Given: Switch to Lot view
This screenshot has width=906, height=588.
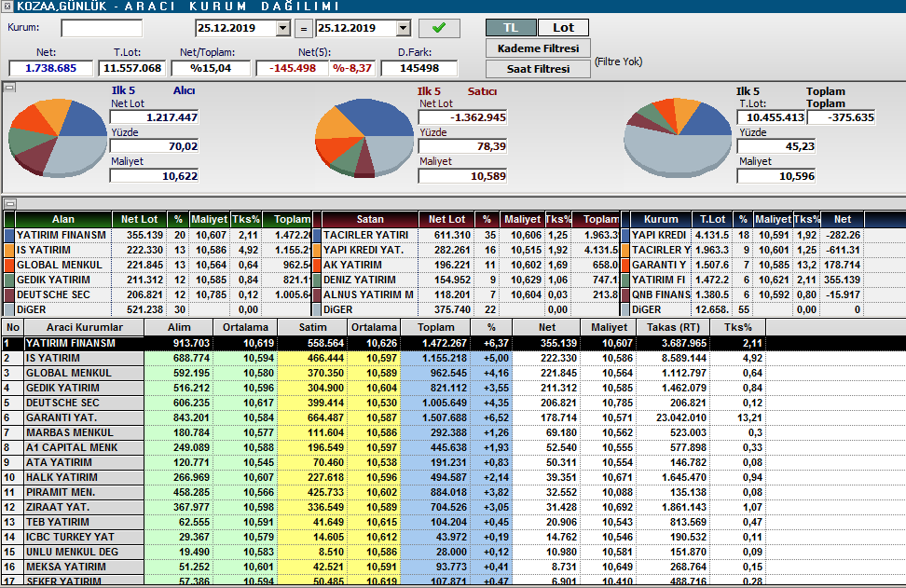Looking at the screenshot, I should (563, 28).
